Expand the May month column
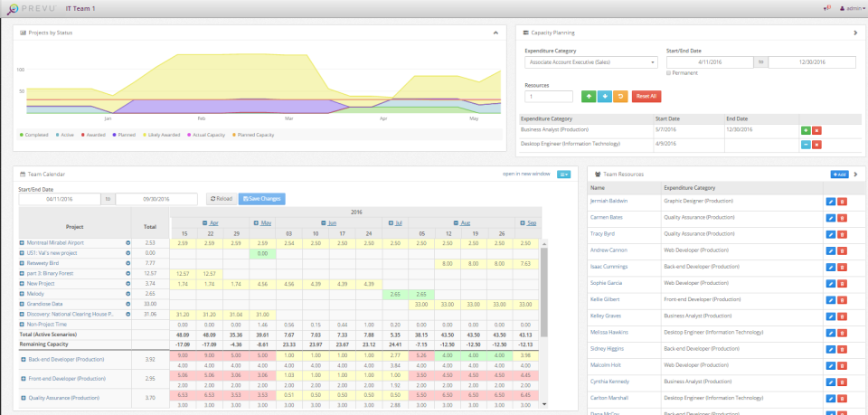The image size is (868, 415). [256, 223]
